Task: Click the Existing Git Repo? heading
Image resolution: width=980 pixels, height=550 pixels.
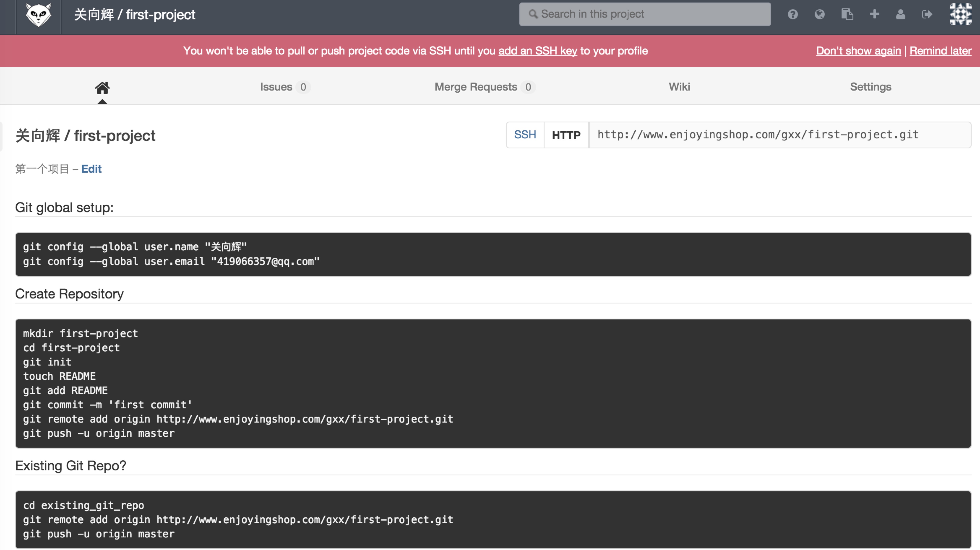Action: pos(70,466)
